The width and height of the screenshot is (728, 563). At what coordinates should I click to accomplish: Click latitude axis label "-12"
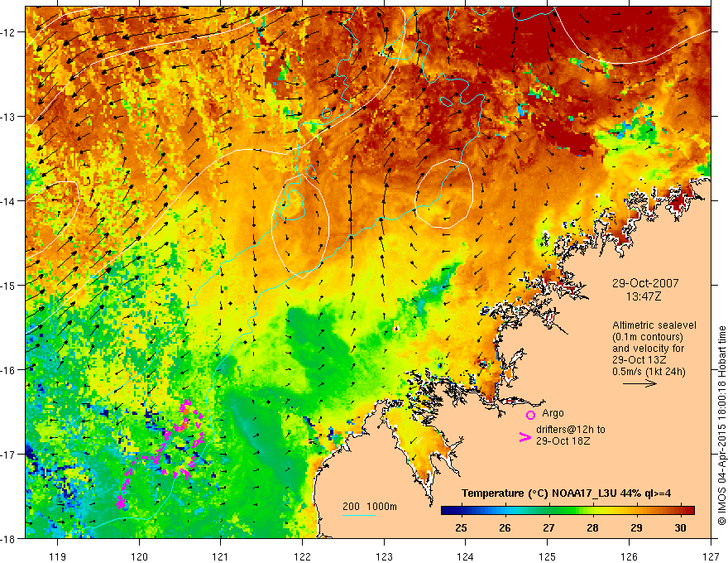(9, 32)
